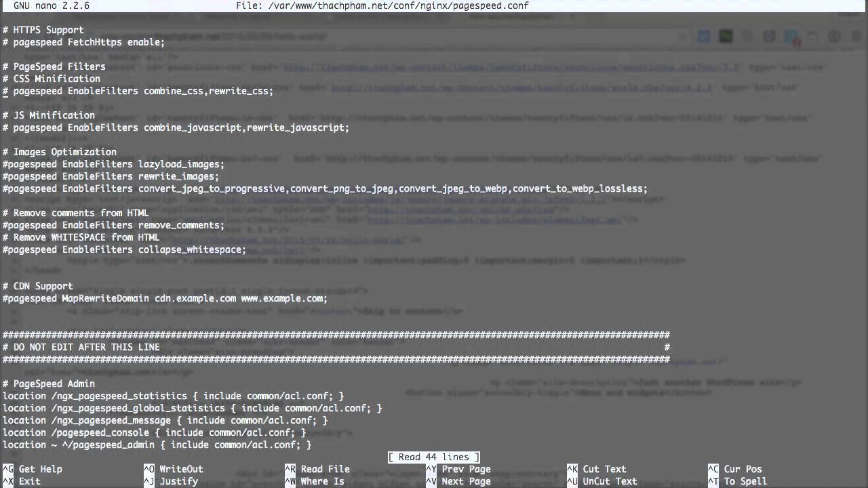Screen dimensions: 868x488
Task: Click the lazyload_images filter line
Action: (113, 164)
